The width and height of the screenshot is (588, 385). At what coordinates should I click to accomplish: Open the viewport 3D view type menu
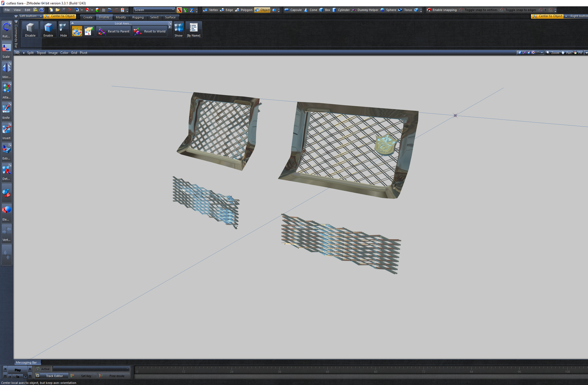pos(17,53)
